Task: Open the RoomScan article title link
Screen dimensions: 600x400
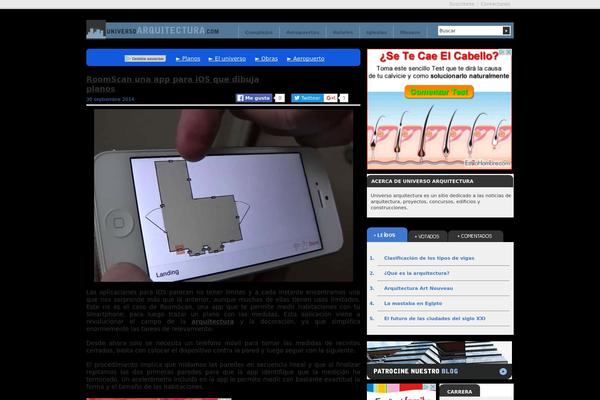Action: [x=173, y=84]
